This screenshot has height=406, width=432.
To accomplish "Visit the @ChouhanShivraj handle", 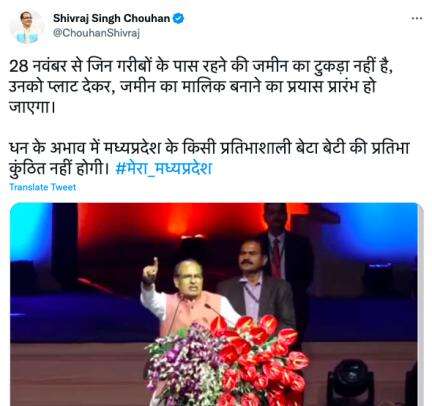I will point(96,34).
